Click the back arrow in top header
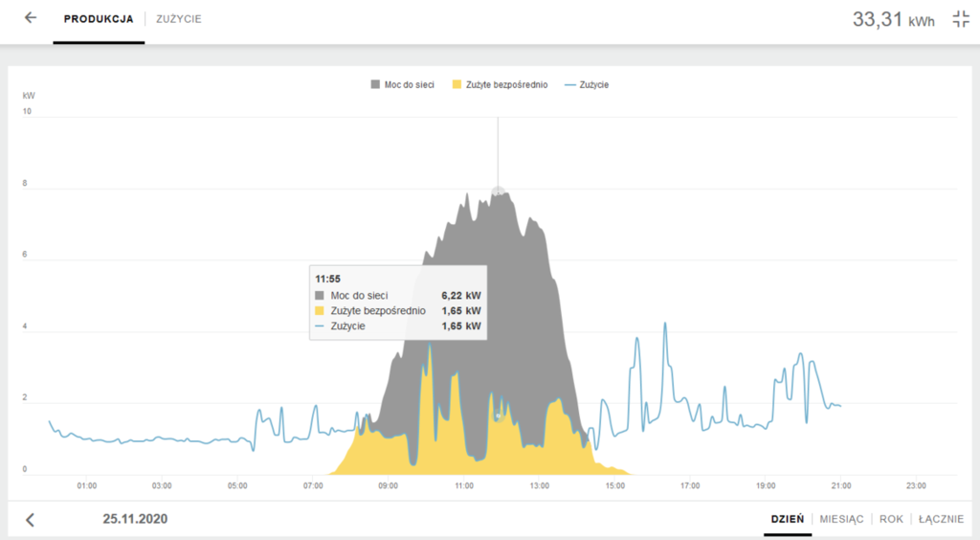This screenshot has width=980, height=540. pyautogui.click(x=31, y=18)
